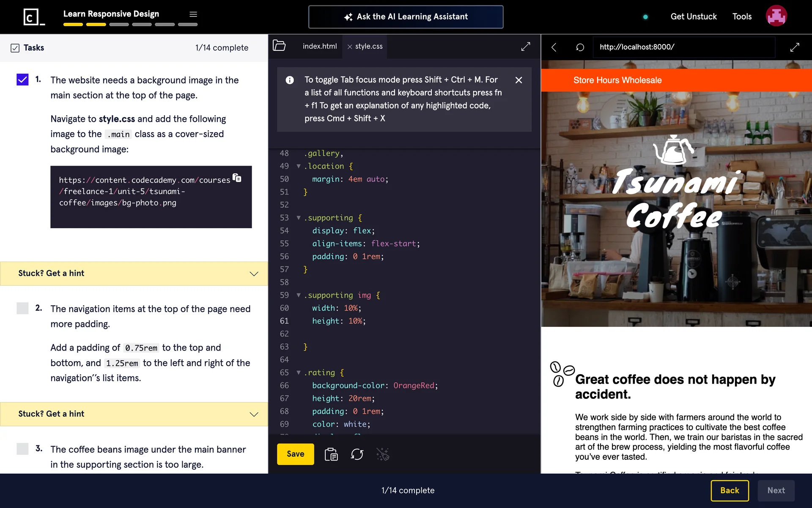The image size is (812, 508).
Task: Switch to the index.html tab
Action: [x=320, y=46]
